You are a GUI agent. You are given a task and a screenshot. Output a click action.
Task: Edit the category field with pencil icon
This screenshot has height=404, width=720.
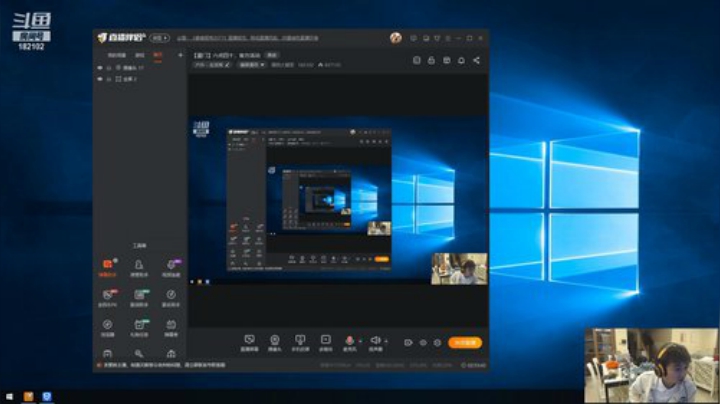point(212,65)
